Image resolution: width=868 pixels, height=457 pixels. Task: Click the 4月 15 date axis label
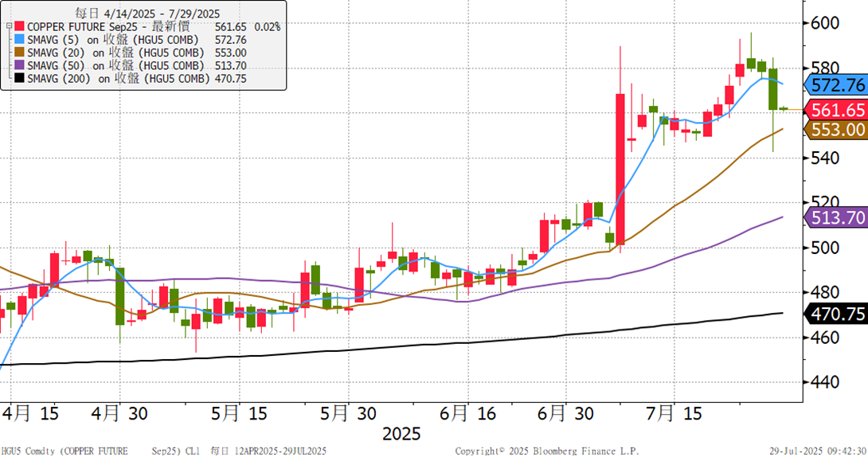[x=31, y=414]
